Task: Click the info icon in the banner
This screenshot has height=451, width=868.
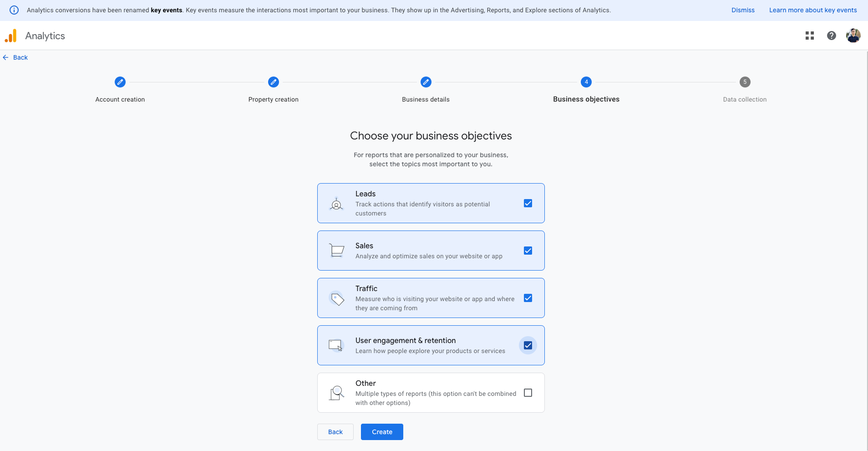Action: click(14, 10)
